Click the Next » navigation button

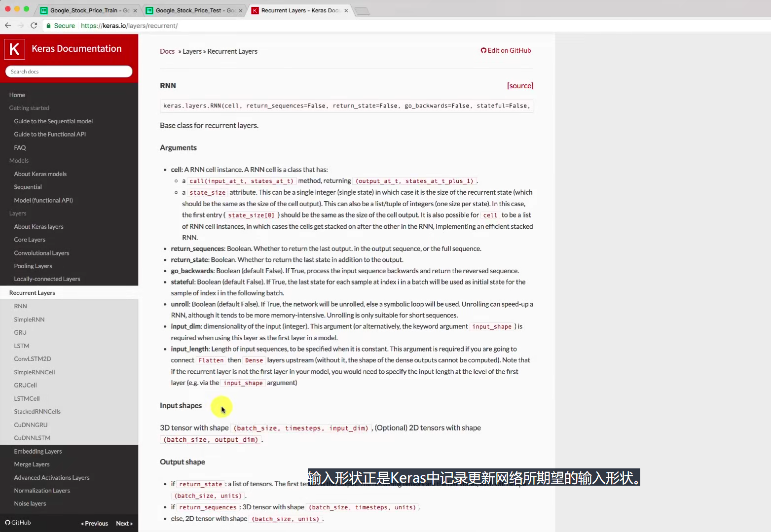tap(124, 523)
